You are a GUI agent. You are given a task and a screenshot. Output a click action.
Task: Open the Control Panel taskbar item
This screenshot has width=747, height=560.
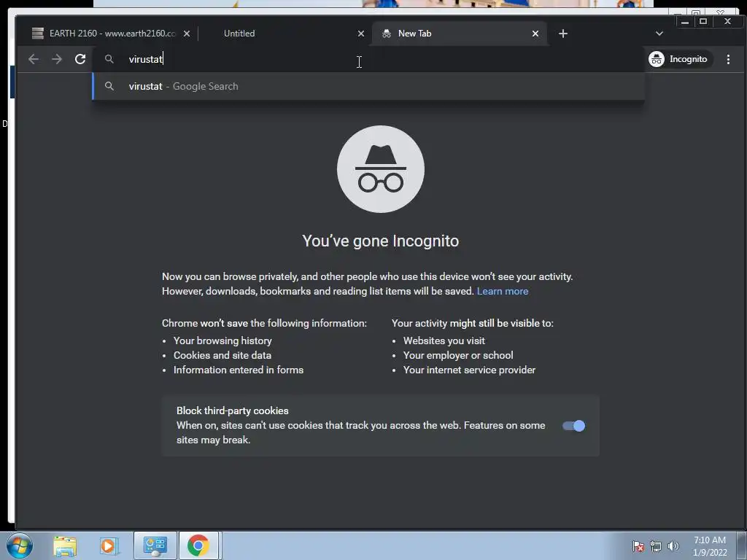(155, 545)
